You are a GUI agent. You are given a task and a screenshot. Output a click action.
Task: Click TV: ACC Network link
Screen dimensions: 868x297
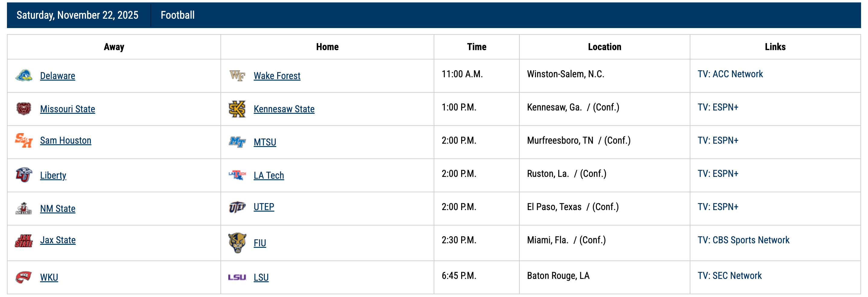(x=730, y=74)
